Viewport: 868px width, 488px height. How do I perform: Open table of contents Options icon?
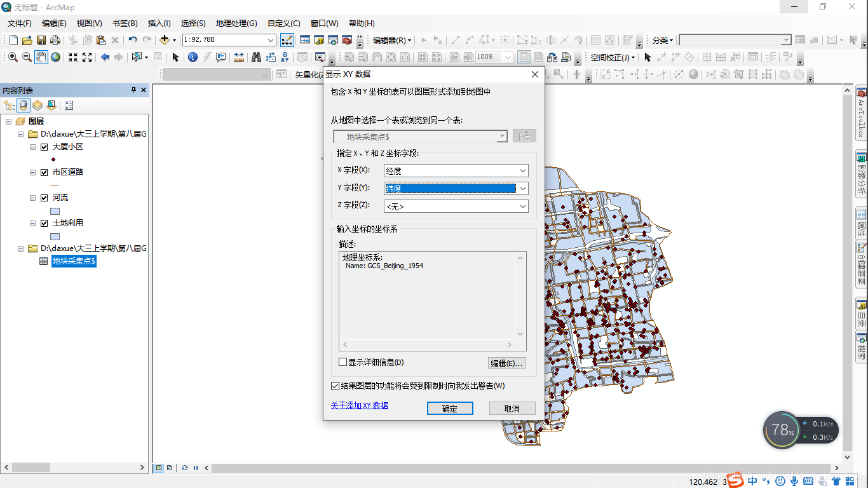tap(69, 105)
